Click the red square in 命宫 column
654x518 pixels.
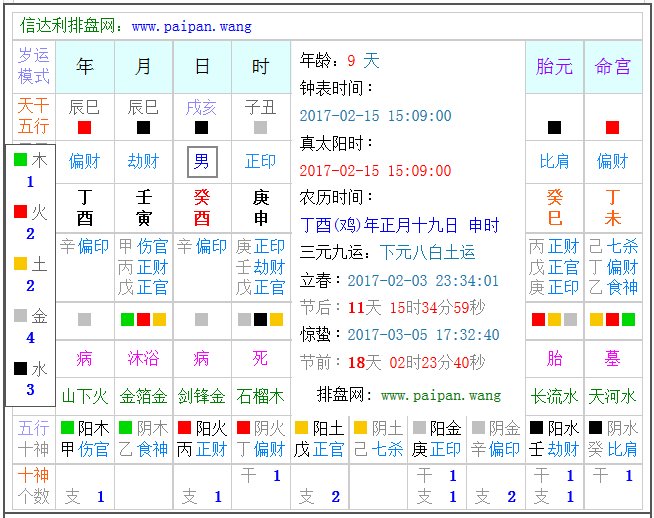[x=613, y=128]
